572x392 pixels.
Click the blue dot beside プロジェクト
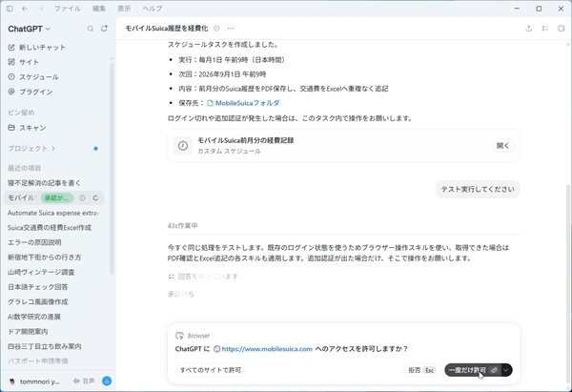95,149
